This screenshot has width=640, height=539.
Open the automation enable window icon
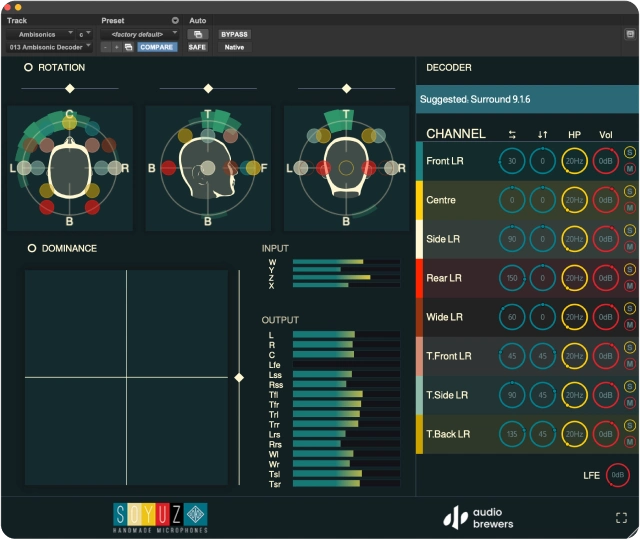pos(196,34)
